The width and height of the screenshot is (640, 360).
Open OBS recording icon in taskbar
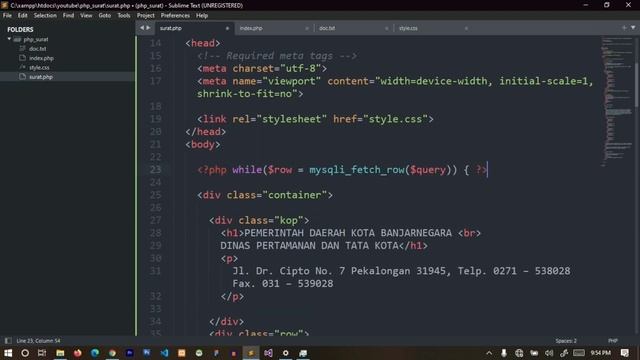click(x=286, y=353)
